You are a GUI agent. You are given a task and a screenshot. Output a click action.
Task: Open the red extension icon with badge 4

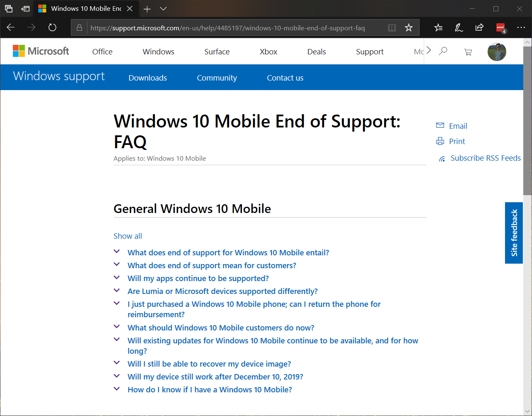pos(501,28)
